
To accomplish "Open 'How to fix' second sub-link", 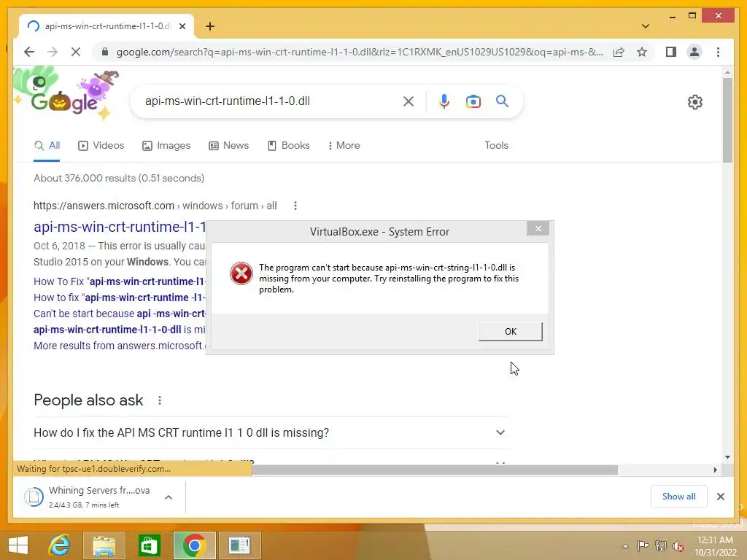I will tap(120, 297).
